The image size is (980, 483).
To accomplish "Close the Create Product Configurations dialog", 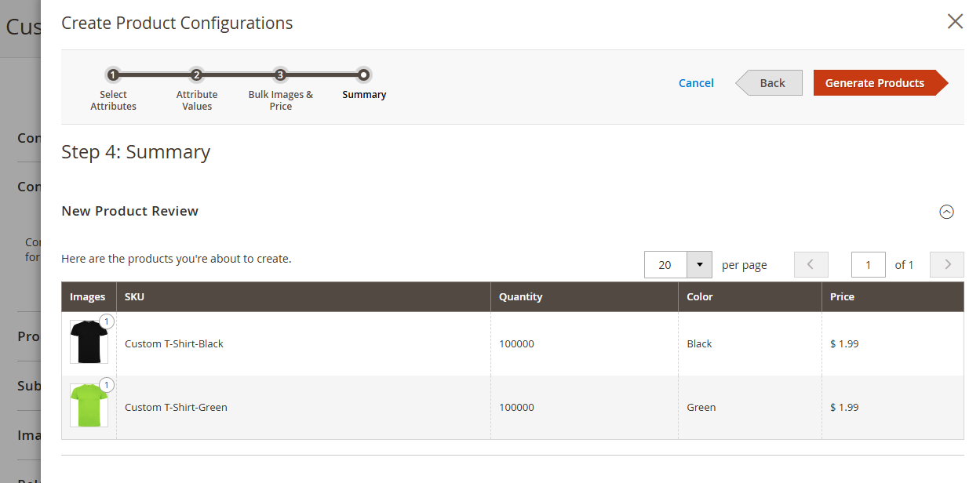I will (x=955, y=21).
